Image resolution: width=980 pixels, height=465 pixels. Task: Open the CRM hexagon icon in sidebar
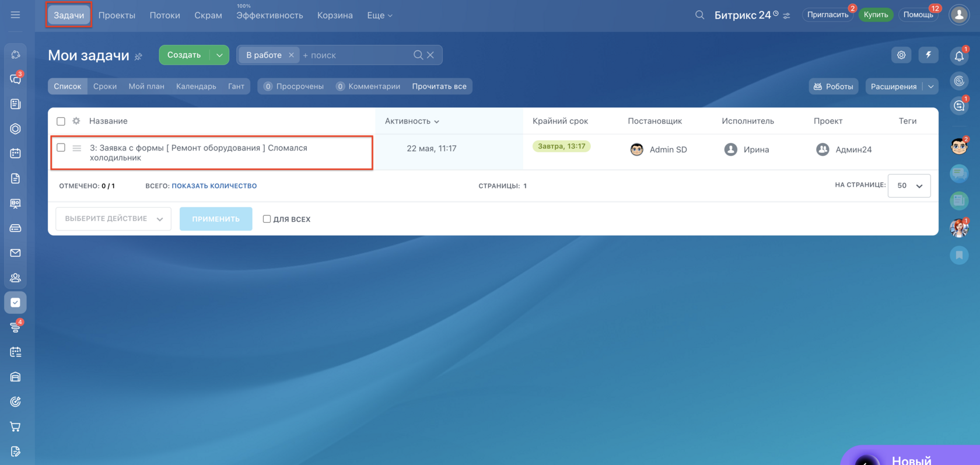[16, 129]
